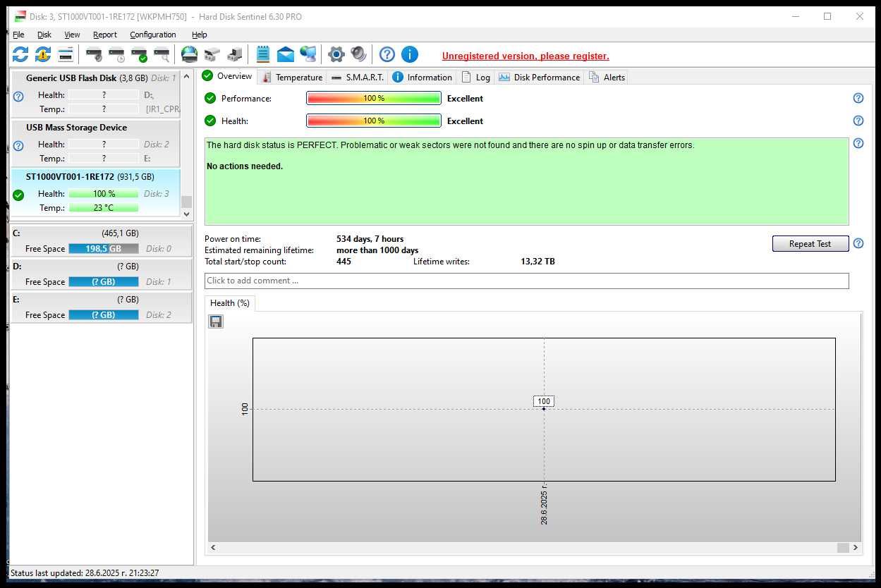Click the disk icon with clock badge
Image resolution: width=881 pixels, height=588 pixels.
coord(116,54)
